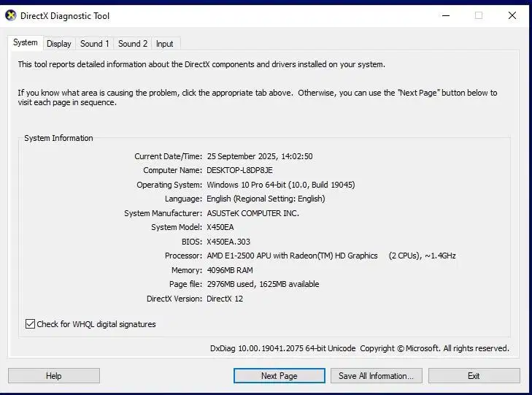Go to the Sound 2 tab
Screen dimensions: 532x395
[x=133, y=44]
